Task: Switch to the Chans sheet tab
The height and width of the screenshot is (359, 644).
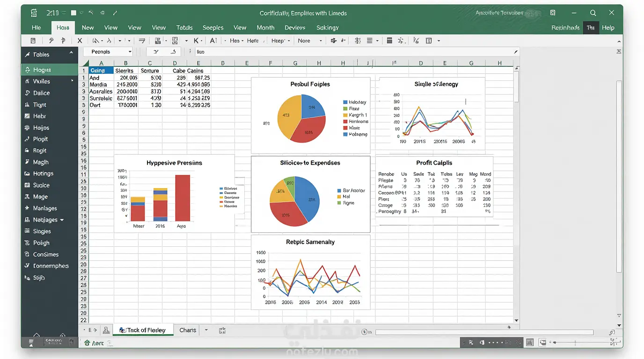Action: (x=188, y=330)
